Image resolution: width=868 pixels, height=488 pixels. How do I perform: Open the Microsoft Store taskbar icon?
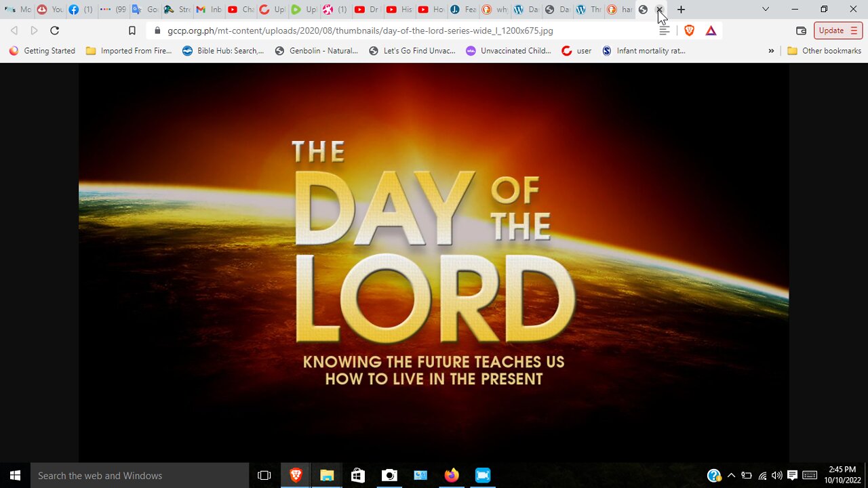pos(358,475)
